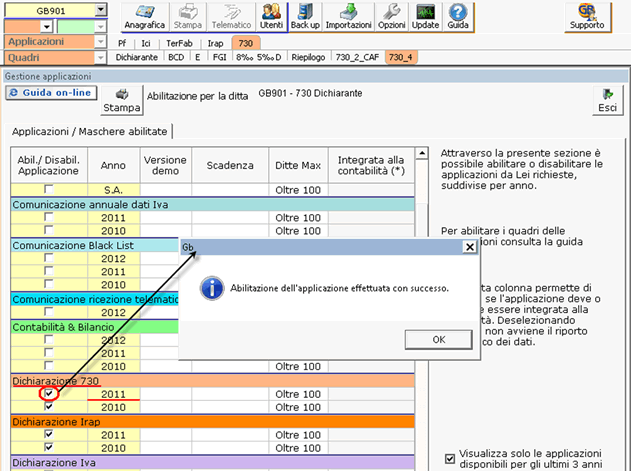
Task: Click Integrata alla contabilità column header
Action: [x=371, y=165]
